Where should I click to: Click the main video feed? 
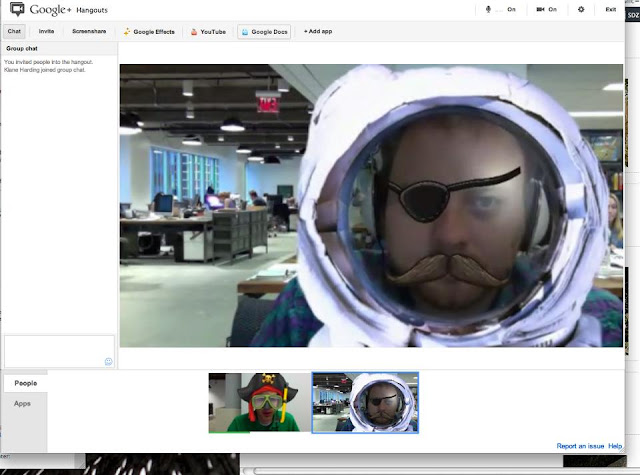click(371, 206)
